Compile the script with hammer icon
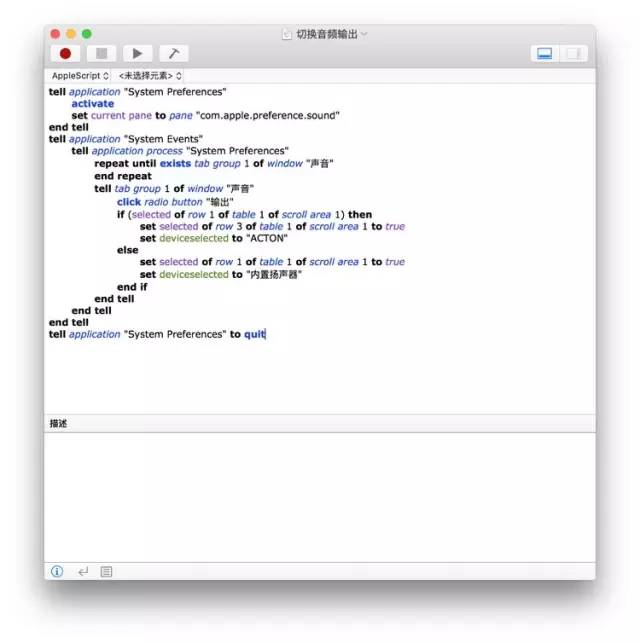Image resolution: width=640 pixels, height=643 pixels. [173, 54]
